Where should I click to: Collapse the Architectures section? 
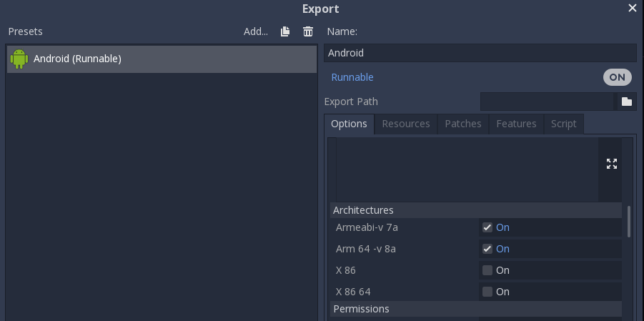tap(475, 210)
